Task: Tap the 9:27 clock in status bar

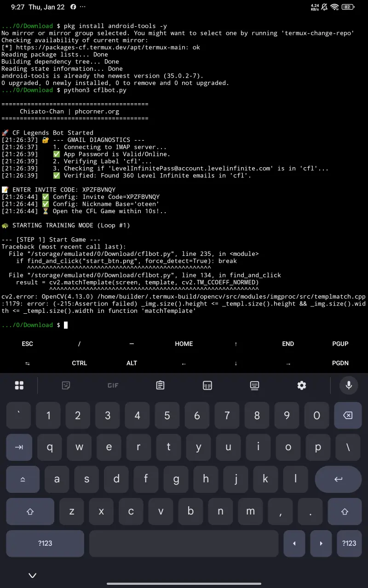Action: [18, 7]
